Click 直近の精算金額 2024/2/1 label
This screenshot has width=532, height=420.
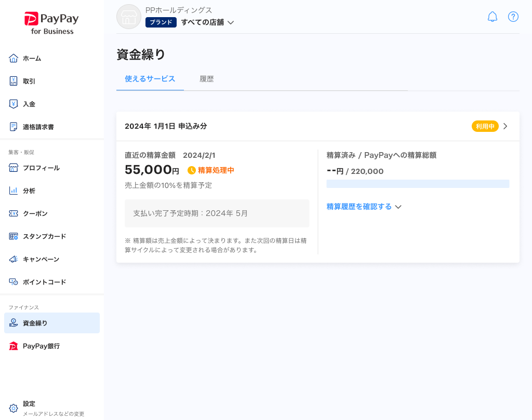[x=170, y=155]
